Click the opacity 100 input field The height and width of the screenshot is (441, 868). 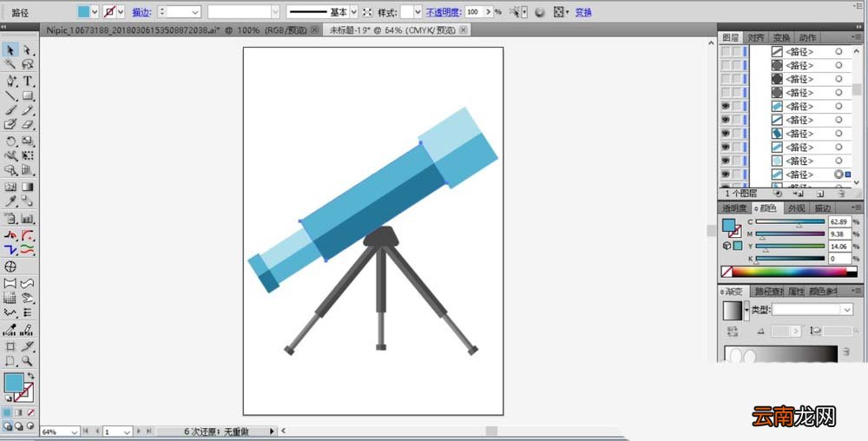pos(474,11)
